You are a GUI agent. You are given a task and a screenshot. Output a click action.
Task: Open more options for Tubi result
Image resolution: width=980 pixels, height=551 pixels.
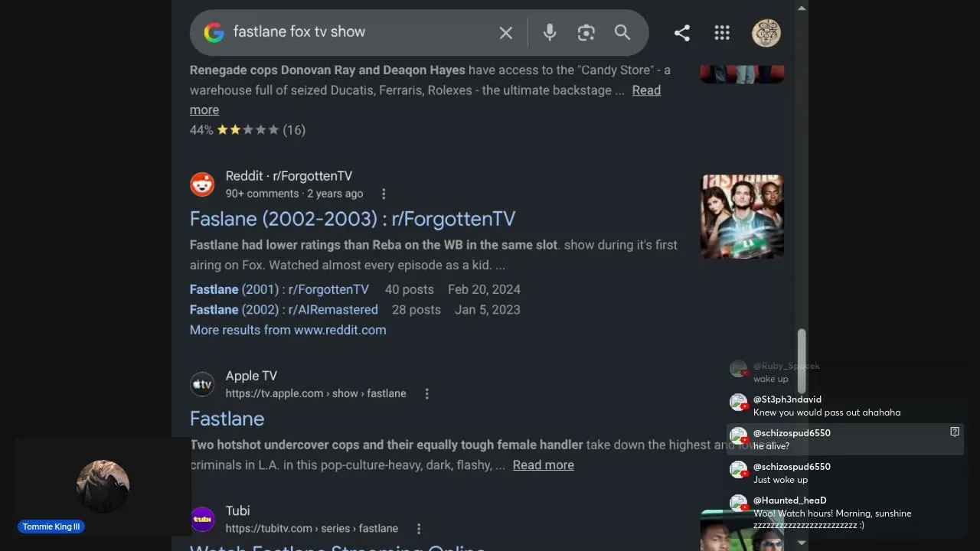coord(419,529)
